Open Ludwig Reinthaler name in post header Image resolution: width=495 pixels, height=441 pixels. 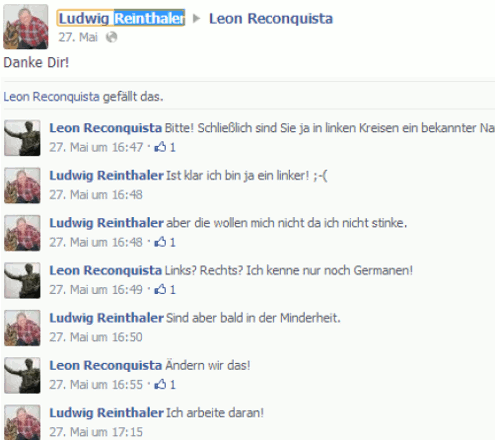point(121,18)
